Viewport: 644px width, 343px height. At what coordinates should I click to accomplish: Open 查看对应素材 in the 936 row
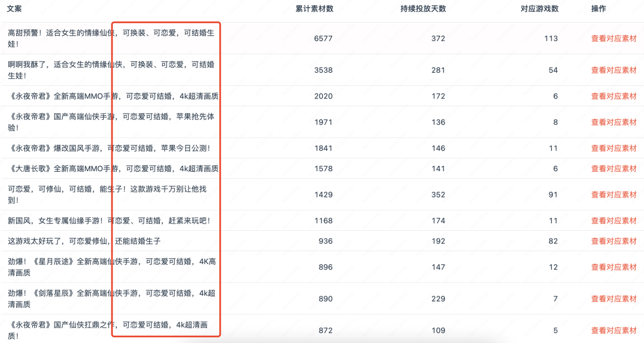(x=614, y=241)
